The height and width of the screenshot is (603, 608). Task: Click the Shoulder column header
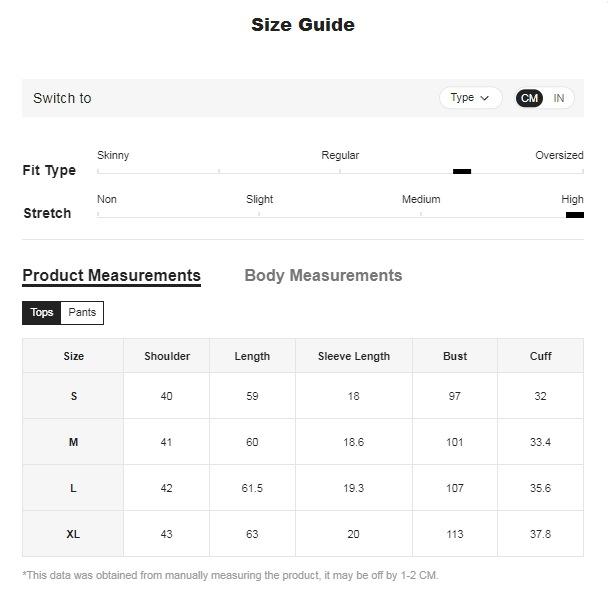click(167, 356)
